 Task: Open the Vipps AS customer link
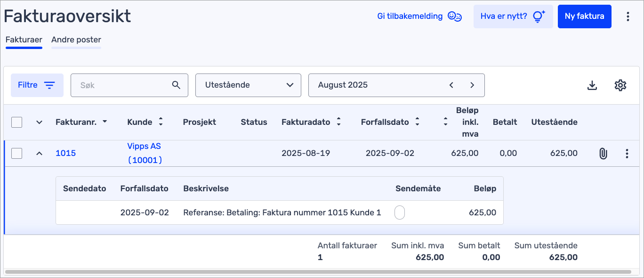[144, 147]
